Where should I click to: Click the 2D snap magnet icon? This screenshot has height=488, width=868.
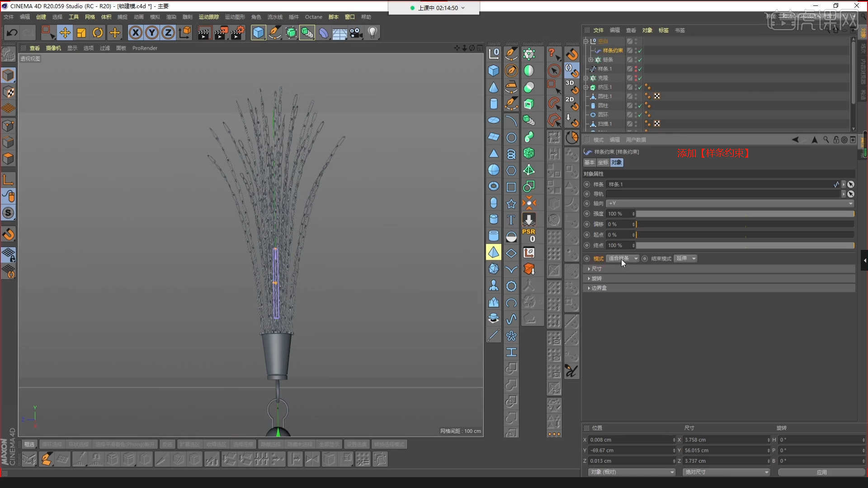click(x=571, y=103)
